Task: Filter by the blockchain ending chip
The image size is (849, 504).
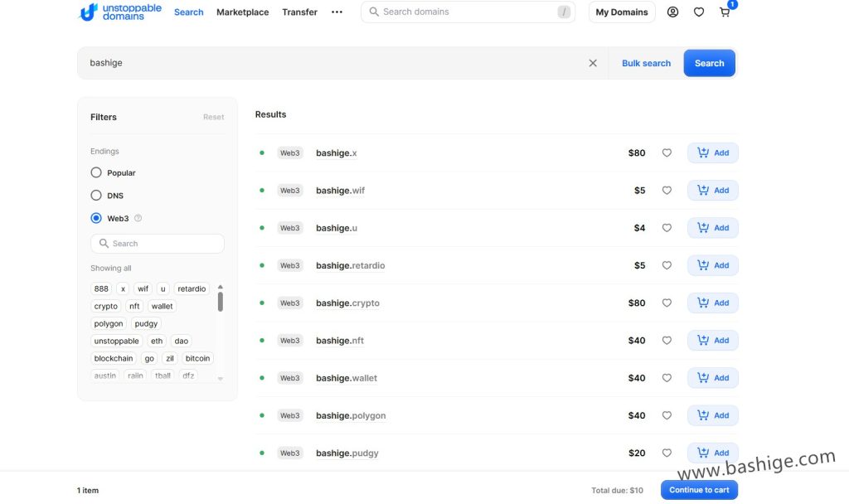Action: pyautogui.click(x=113, y=358)
